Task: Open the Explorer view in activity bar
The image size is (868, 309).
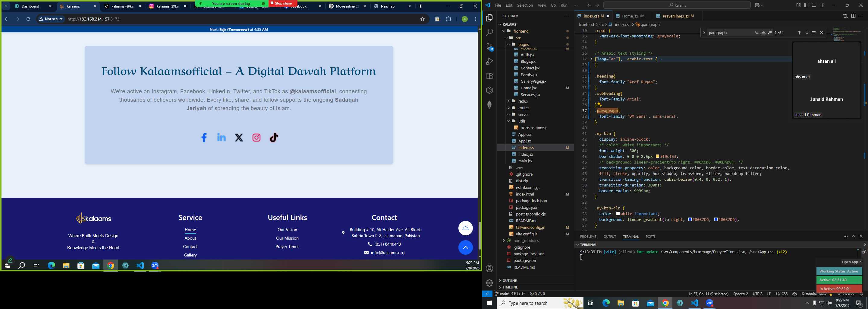Action: tap(489, 18)
